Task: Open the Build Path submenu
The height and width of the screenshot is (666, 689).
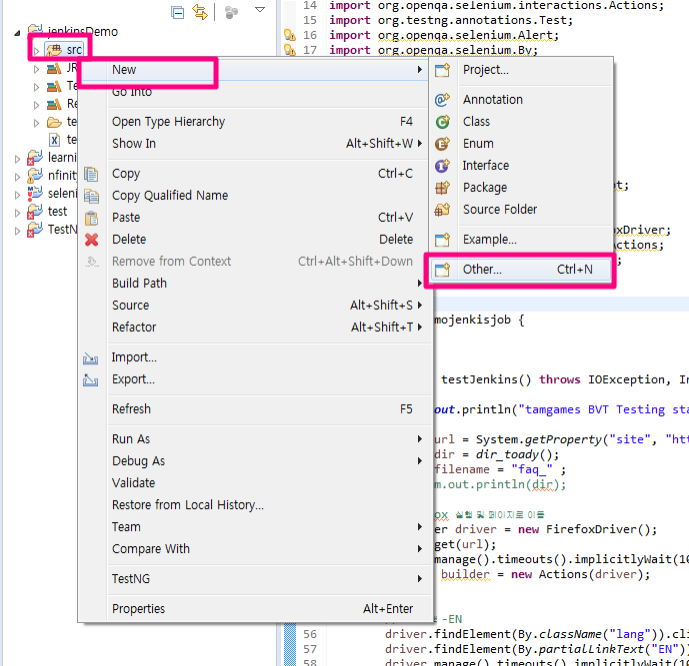Action: click(x=139, y=283)
